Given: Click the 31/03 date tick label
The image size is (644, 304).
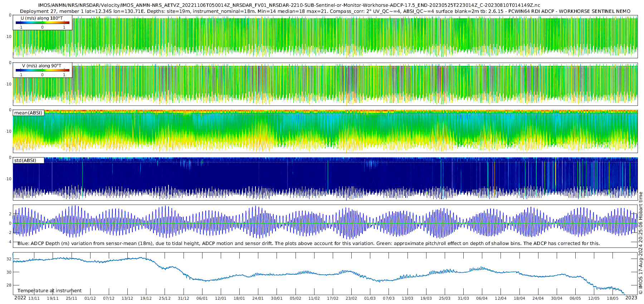Looking at the screenshot, I should 463,298.
